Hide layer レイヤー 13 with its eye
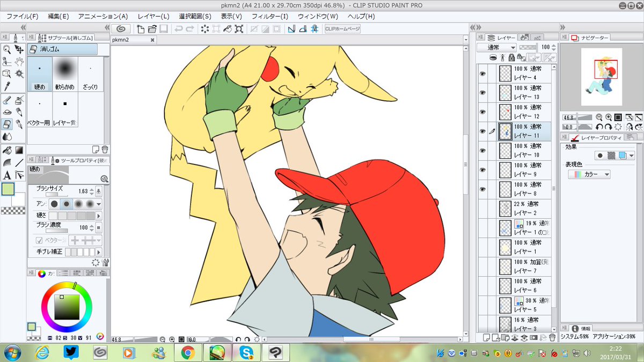Image resolution: width=644 pixels, height=362 pixels. (482, 93)
